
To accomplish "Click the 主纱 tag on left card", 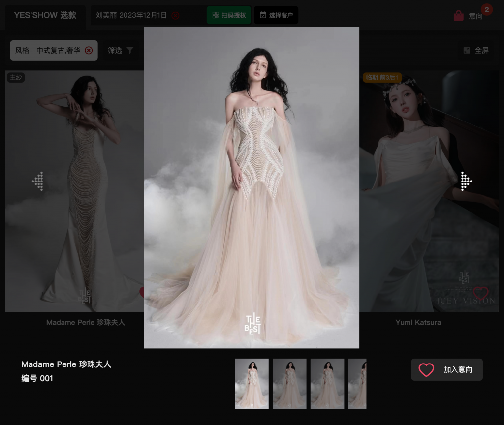I will [x=16, y=77].
